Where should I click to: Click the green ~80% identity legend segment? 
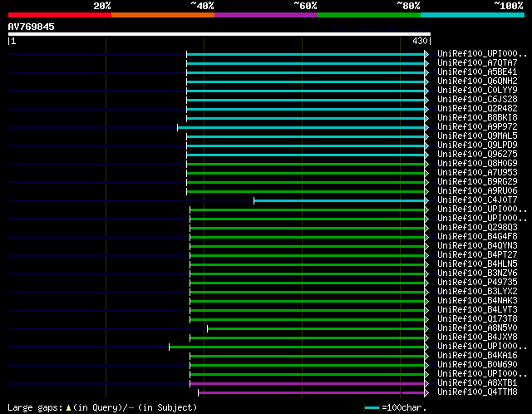tap(369, 15)
